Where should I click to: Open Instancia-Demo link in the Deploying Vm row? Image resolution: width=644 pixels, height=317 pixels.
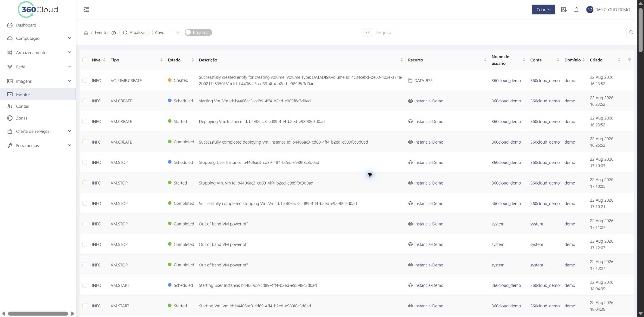pos(429,122)
